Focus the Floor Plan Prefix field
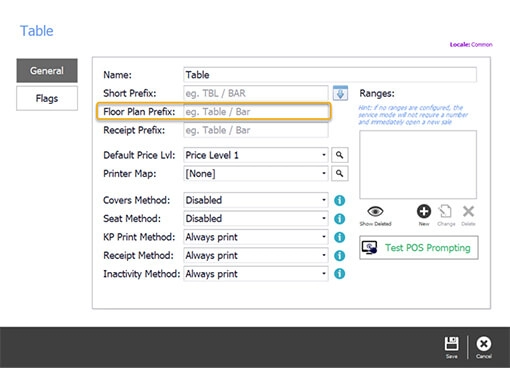510x368 pixels. pos(256,112)
